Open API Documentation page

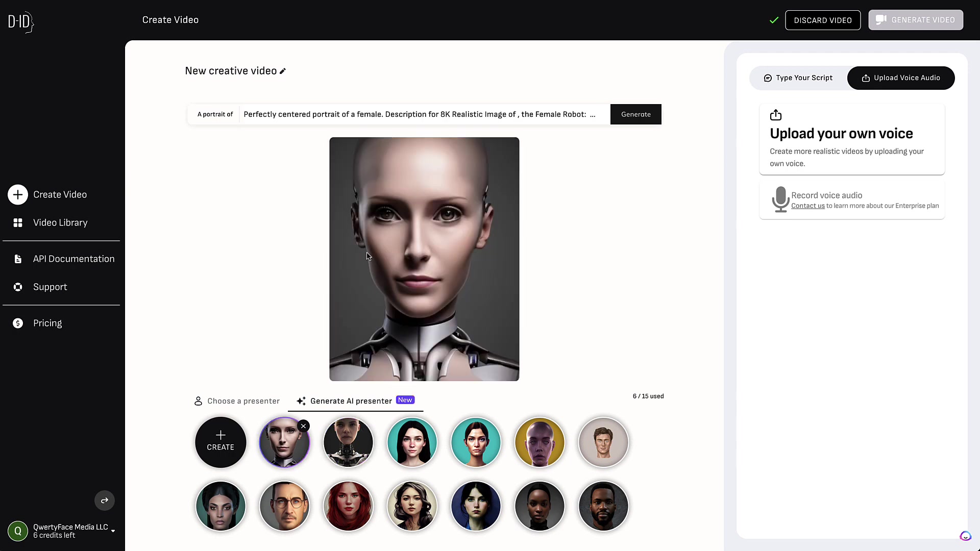74,259
